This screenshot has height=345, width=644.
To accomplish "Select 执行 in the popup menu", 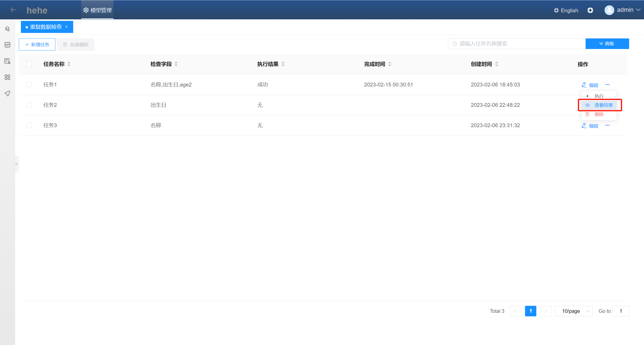I will [599, 96].
